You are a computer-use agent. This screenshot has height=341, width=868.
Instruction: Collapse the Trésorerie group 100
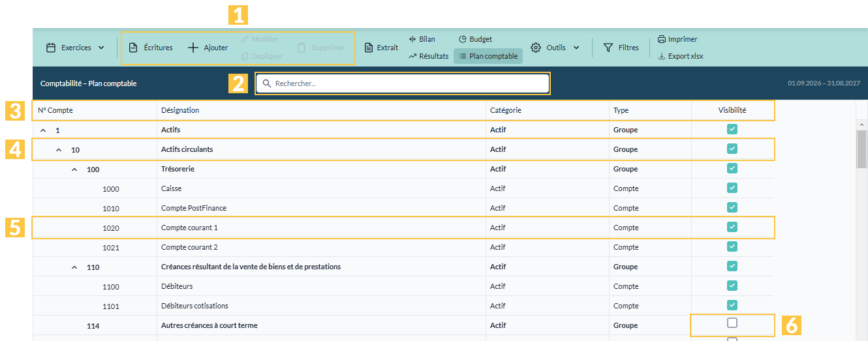pos(74,169)
